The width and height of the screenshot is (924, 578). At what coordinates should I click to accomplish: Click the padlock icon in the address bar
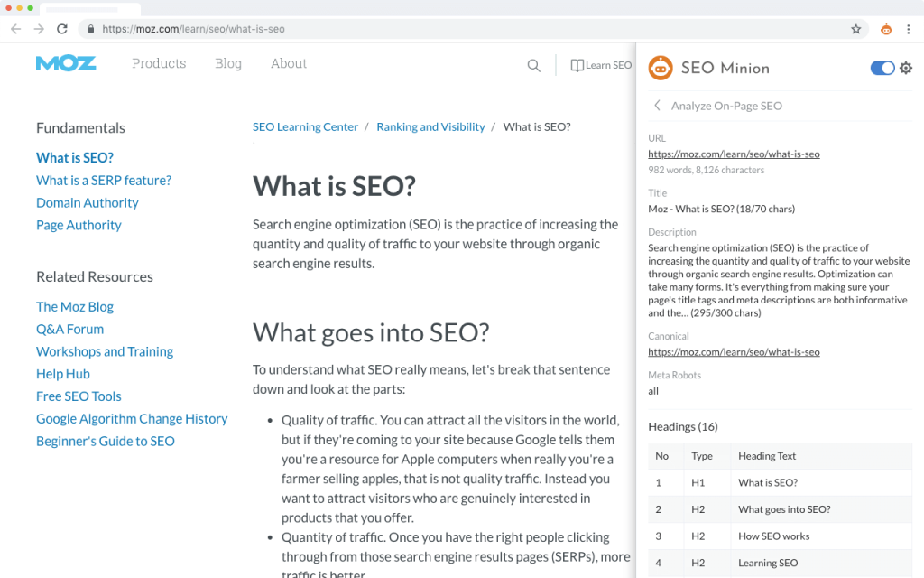[90, 28]
